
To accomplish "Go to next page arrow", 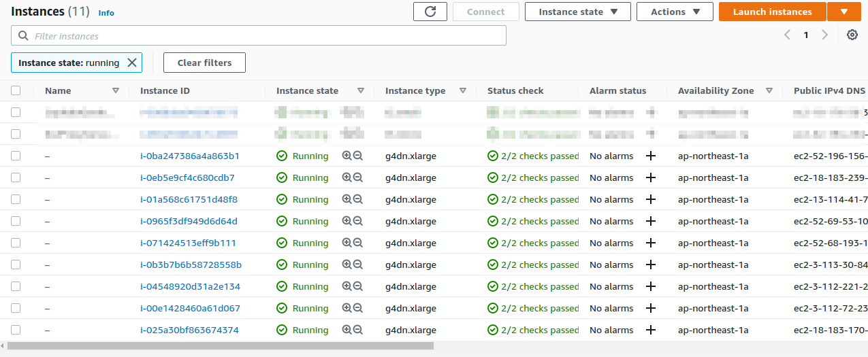I will point(825,35).
